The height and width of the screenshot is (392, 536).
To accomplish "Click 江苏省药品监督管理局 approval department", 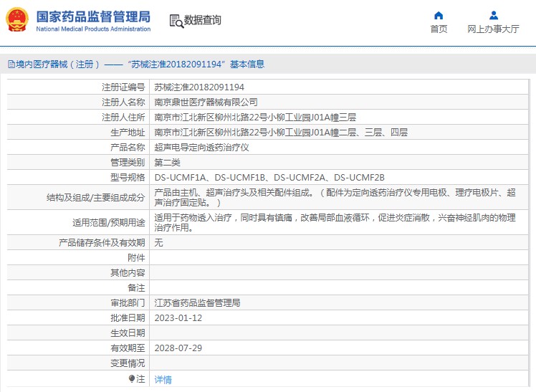I will (x=197, y=303).
